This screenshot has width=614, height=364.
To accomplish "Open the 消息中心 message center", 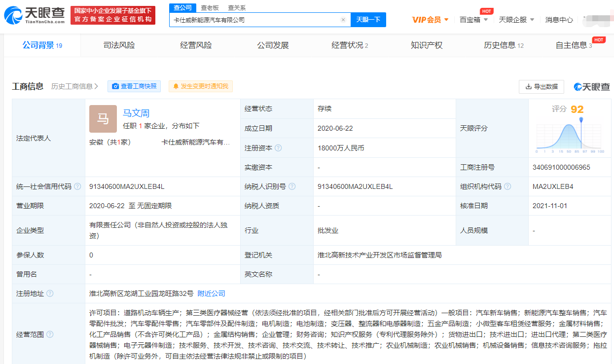I will coord(559,20).
